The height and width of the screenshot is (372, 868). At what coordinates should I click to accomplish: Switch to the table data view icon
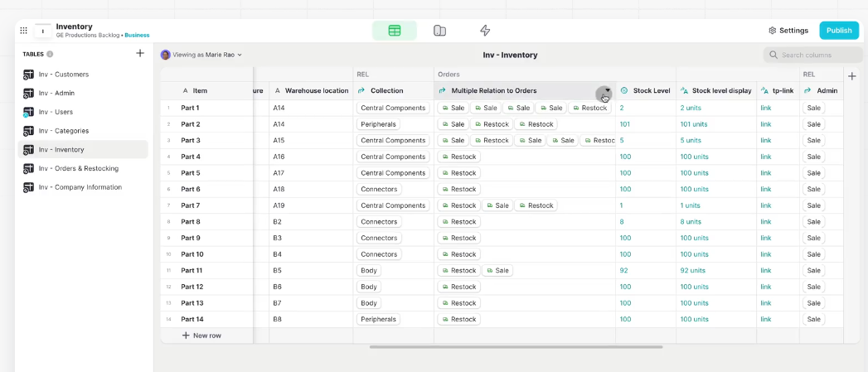394,31
